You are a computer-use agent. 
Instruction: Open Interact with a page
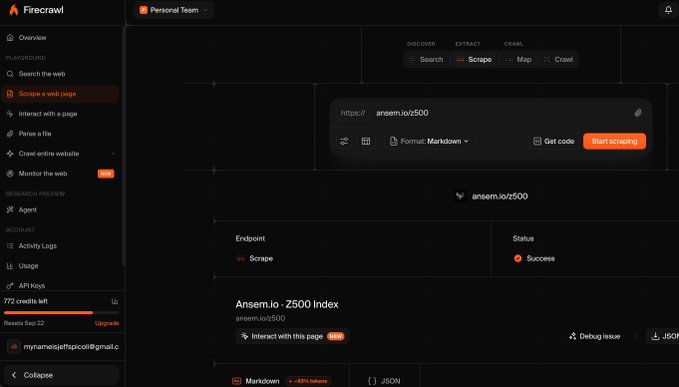60,114
